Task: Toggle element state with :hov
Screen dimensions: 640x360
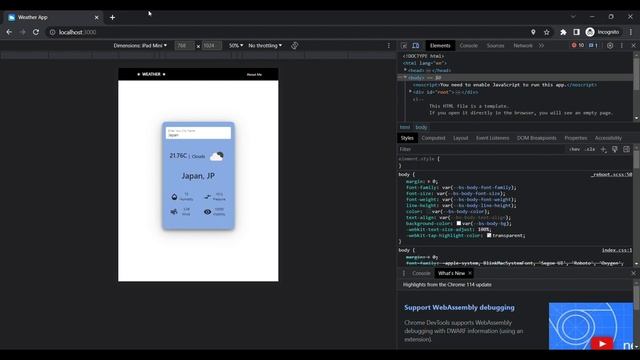Action: [x=574, y=149]
